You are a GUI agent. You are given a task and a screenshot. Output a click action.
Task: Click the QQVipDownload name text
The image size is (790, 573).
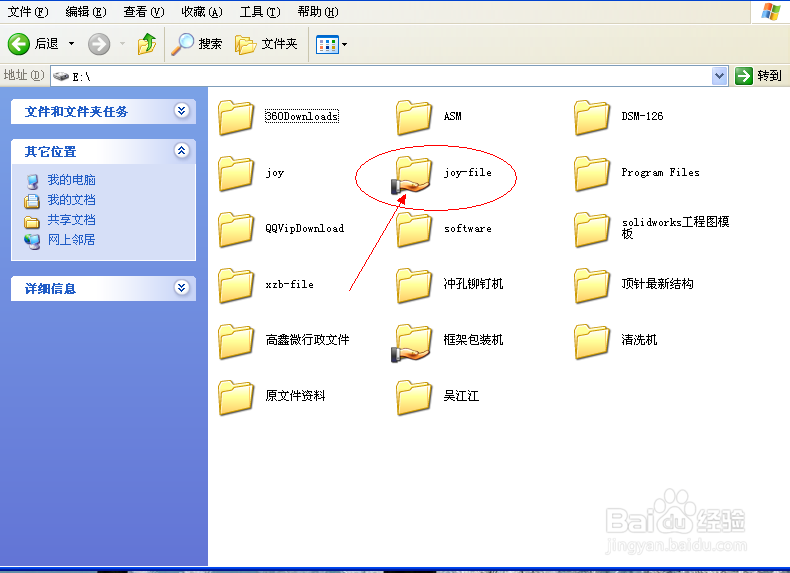305,228
